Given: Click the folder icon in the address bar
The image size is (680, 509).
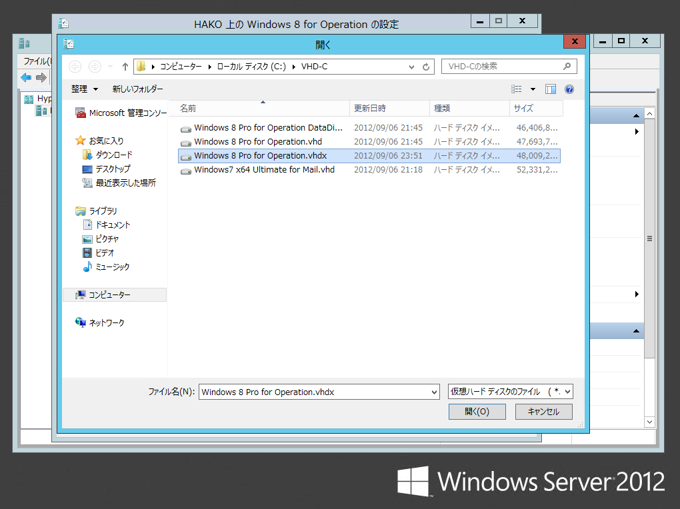Looking at the screenshot, I should tap(141, 66).
